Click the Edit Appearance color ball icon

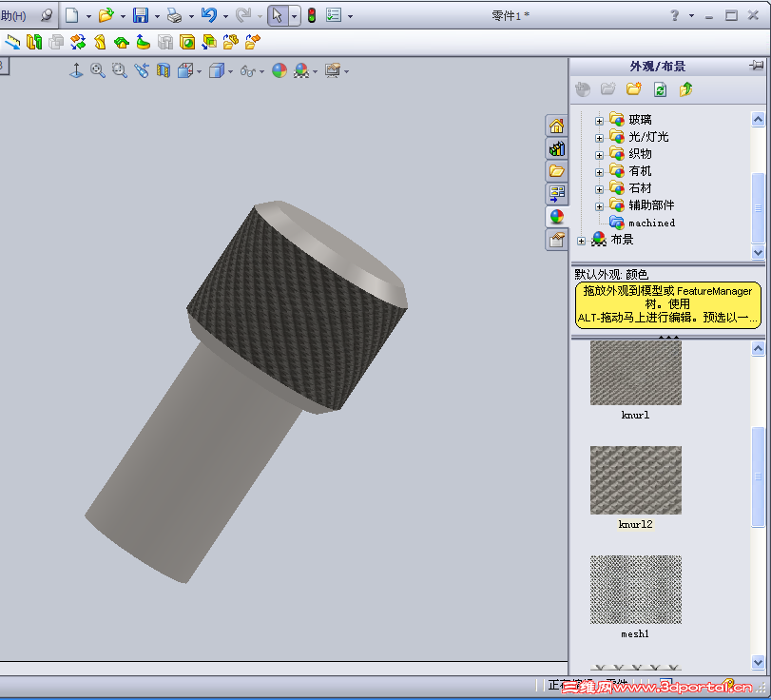[279, 70]
